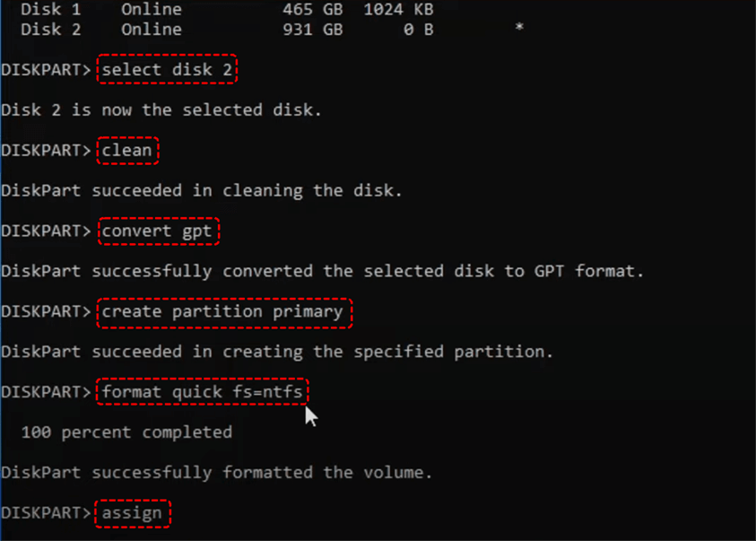
Task: Click the 1024 KB free space value
Action: 399,10
